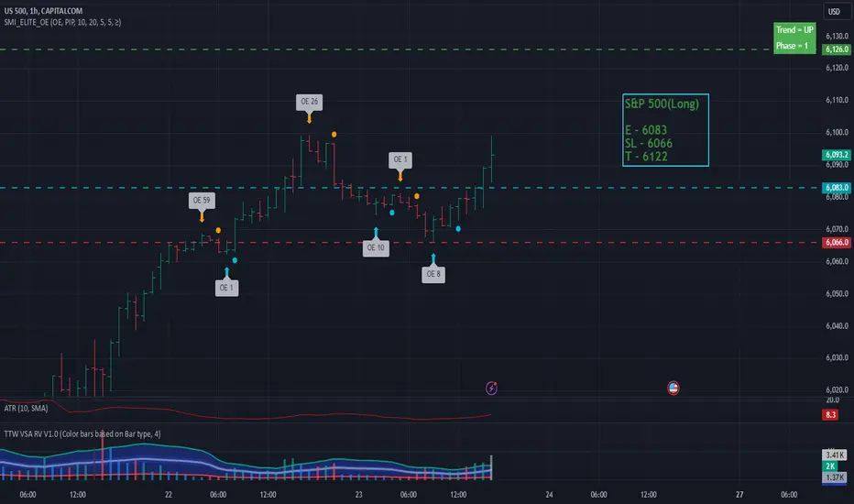The width and height of the screenshot is (854, 504).
Task: Click the upper OE 1 sell label
Action: 400,159
